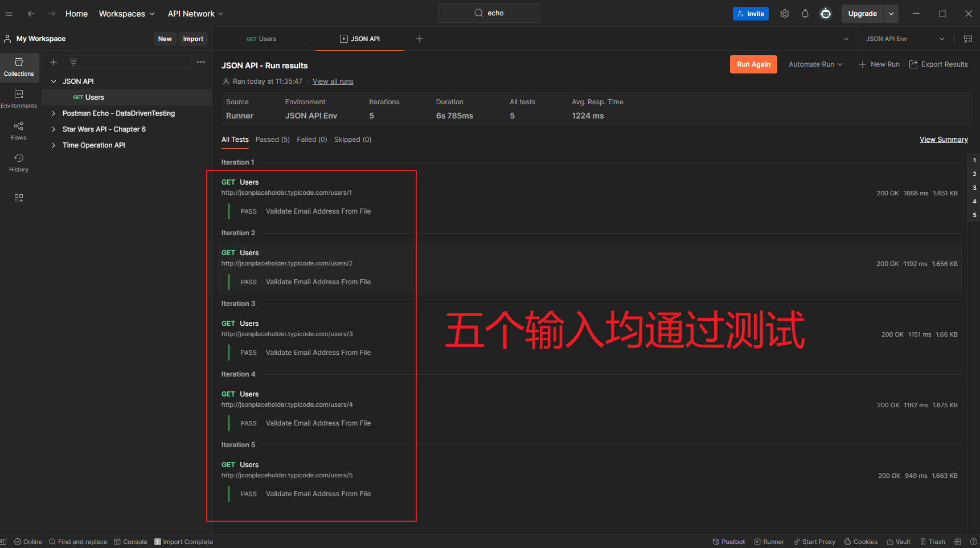Select the Skipped (0) filter tab
The image size is (980, 548).
point(352,140)
